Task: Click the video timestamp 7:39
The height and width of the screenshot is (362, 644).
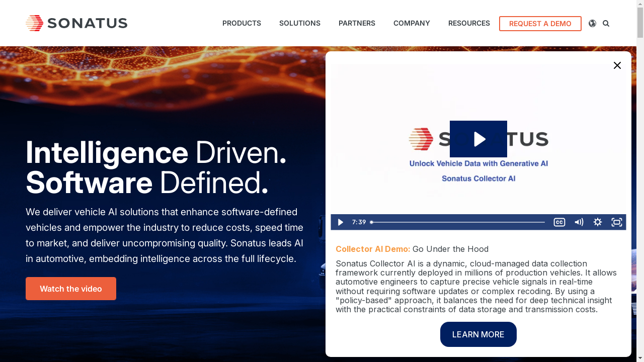Action: pos(359,222)
